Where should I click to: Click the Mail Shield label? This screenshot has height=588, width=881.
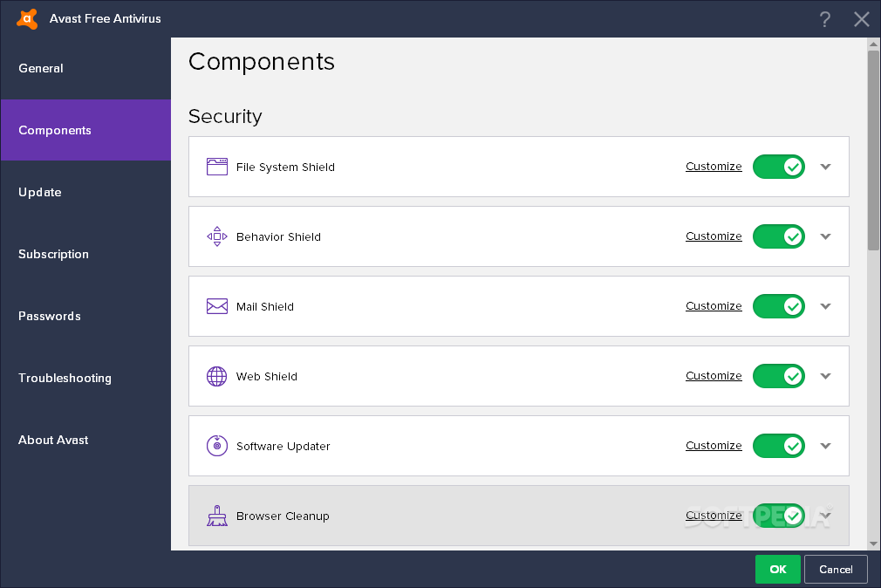tap(265, 306)
